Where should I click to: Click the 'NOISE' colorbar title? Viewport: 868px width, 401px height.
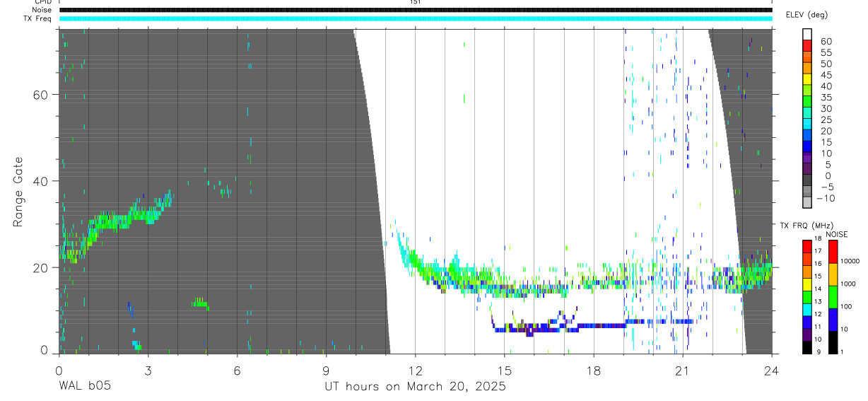point(836,234)
